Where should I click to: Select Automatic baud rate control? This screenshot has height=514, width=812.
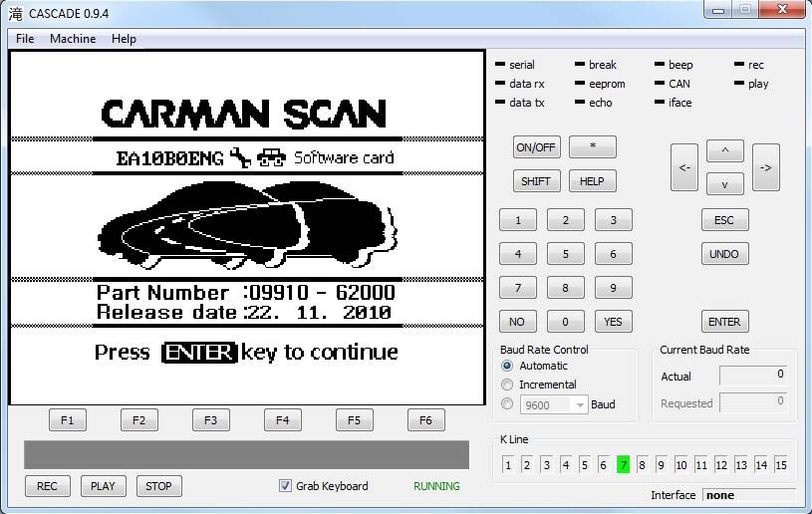point(507,366)
